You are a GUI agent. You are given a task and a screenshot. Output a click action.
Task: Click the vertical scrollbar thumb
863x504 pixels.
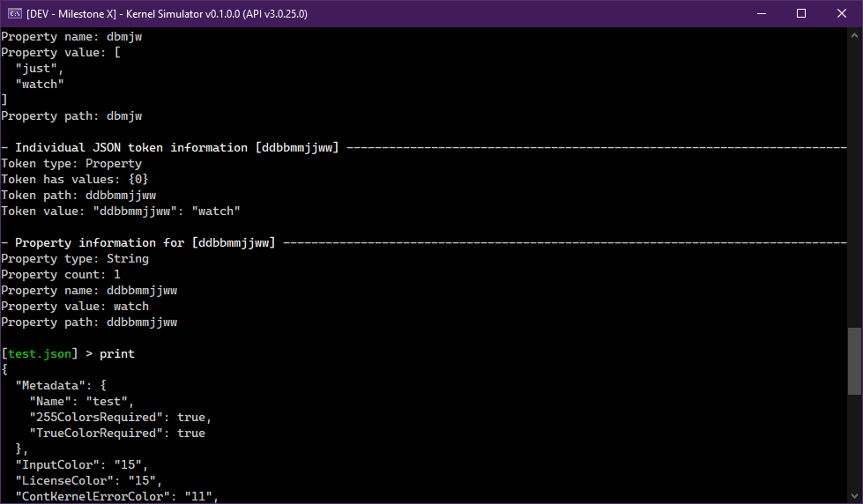[x=854, y=361]
